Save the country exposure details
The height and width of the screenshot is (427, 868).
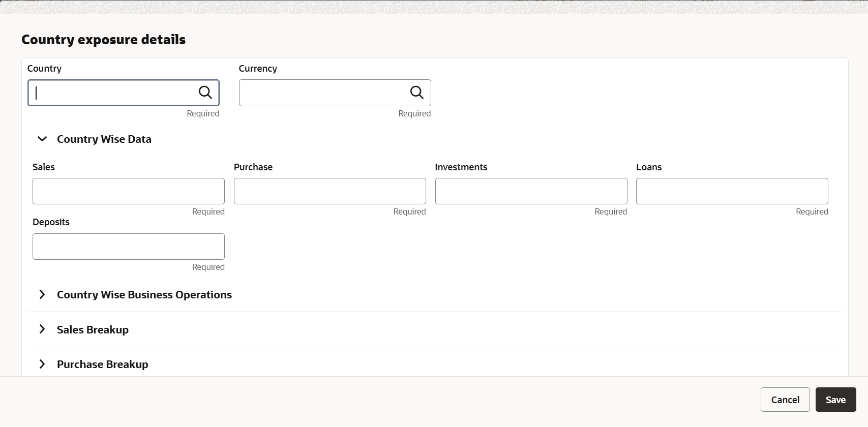pos(836,400)
